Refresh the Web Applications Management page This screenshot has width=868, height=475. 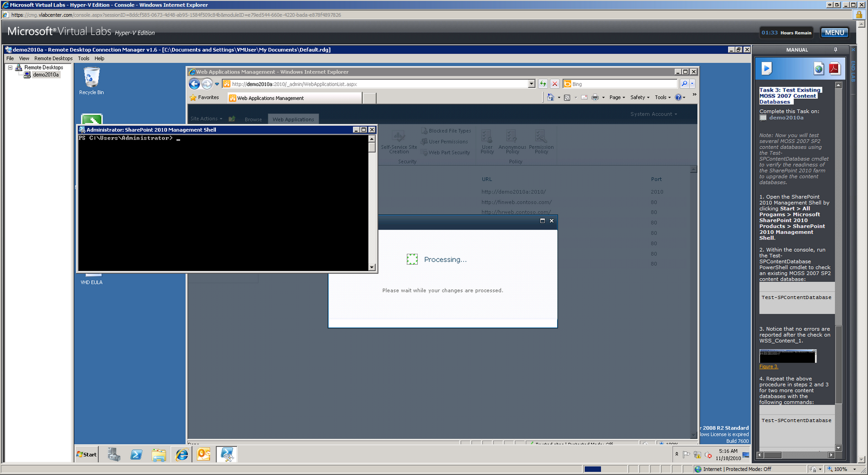(543, 84)
